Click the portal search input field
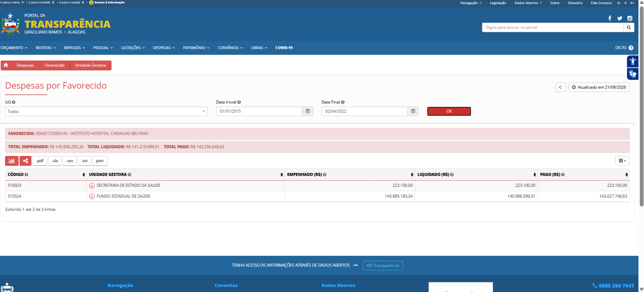This screenshot has width=644, height=292. point(553,27)
